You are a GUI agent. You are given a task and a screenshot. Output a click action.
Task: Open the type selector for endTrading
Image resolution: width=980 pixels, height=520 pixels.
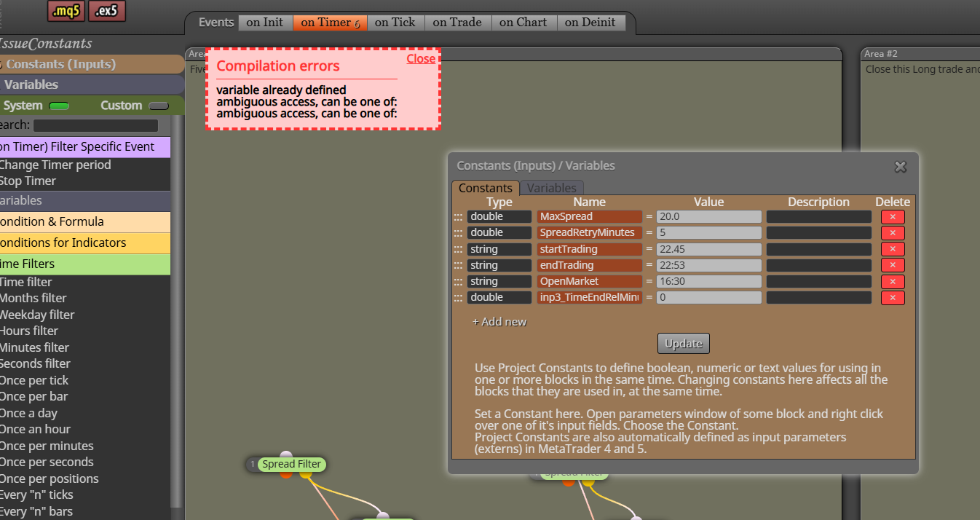coord(499,265)
